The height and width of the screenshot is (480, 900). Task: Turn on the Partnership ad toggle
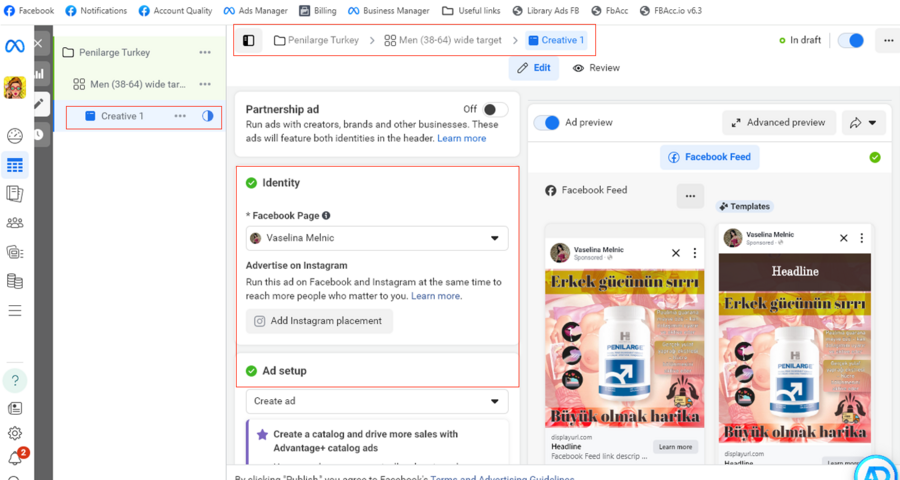pyautogui.click(x=495, y=109)
